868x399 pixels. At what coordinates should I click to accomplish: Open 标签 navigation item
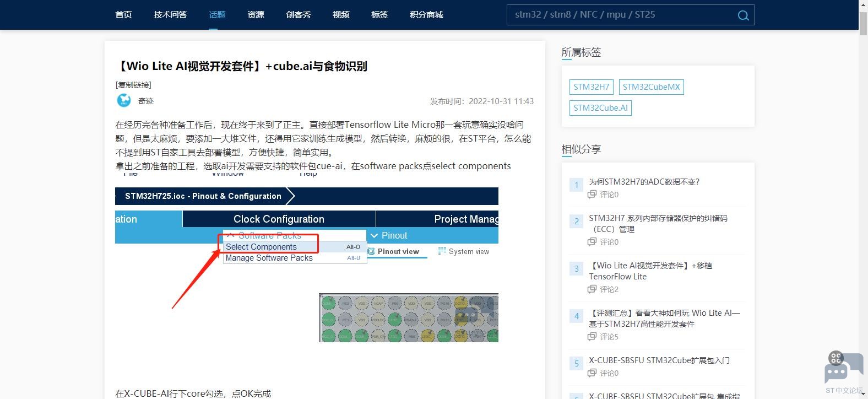379,14
